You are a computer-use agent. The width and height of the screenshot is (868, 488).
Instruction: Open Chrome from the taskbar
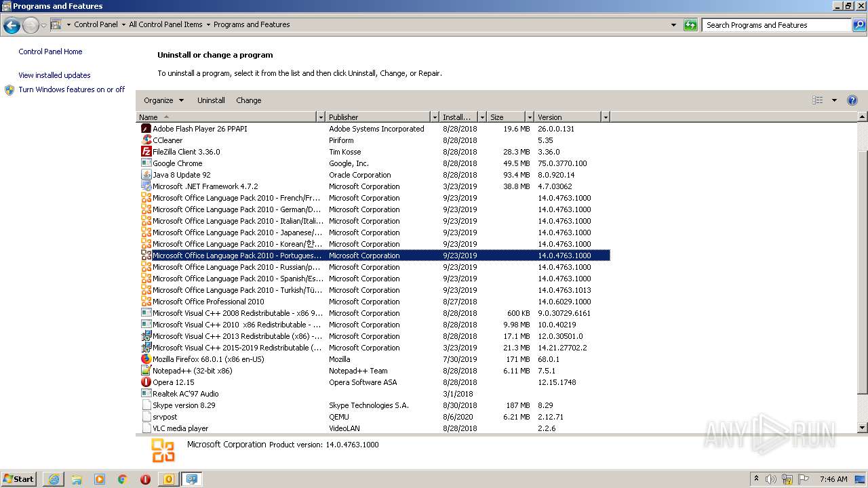click(123, 479)
